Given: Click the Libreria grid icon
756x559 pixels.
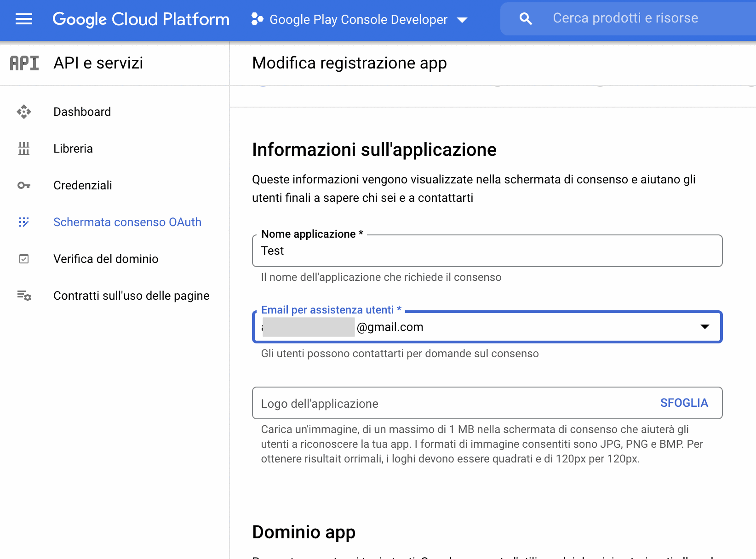Looking at the screenshot, I should [24, 148].
